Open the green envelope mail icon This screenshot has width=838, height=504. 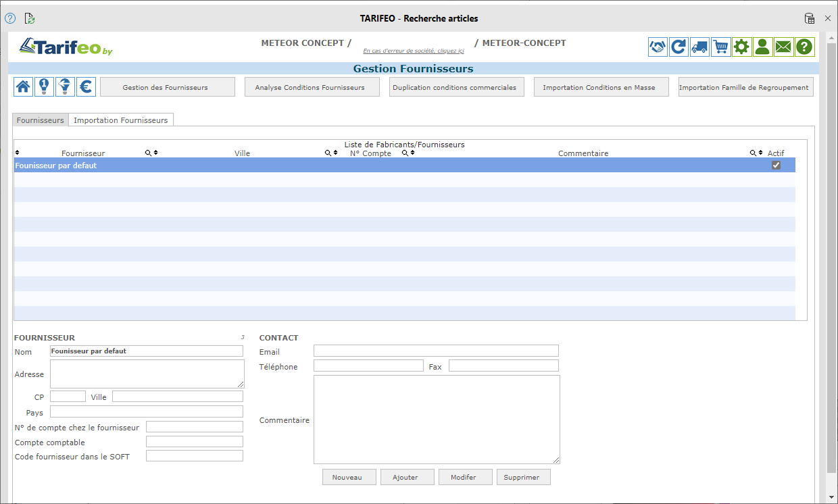[783, 47]
